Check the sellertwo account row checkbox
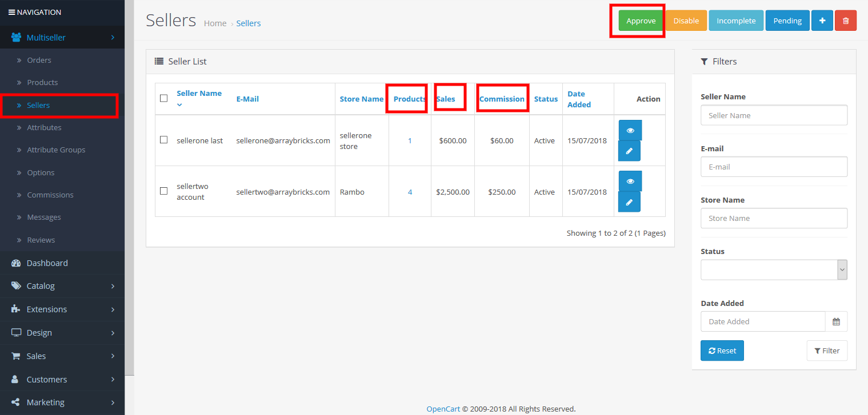Viewport: 868px width, 415px height. coord(164,191)
